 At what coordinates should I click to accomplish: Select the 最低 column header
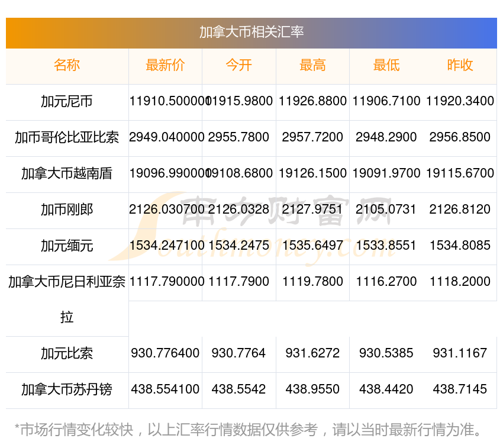[386, 65]
